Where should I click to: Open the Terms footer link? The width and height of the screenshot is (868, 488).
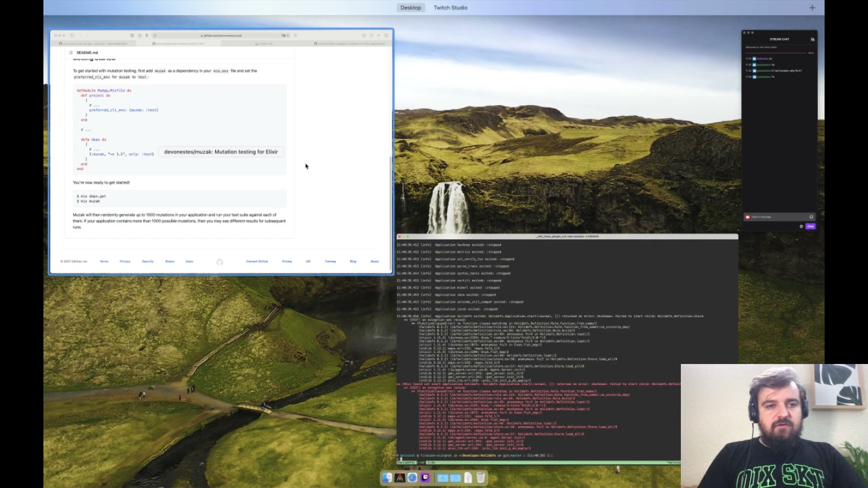pyautogui.click(x=104, y=261)
